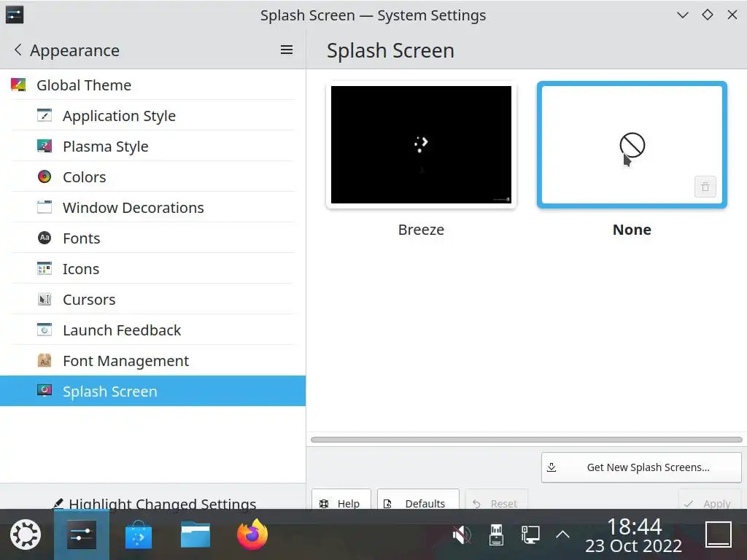Click the removable devices tray icon
Image resolution: width=747 pixels, height=560 pixels.
click(x=496, y=534)
